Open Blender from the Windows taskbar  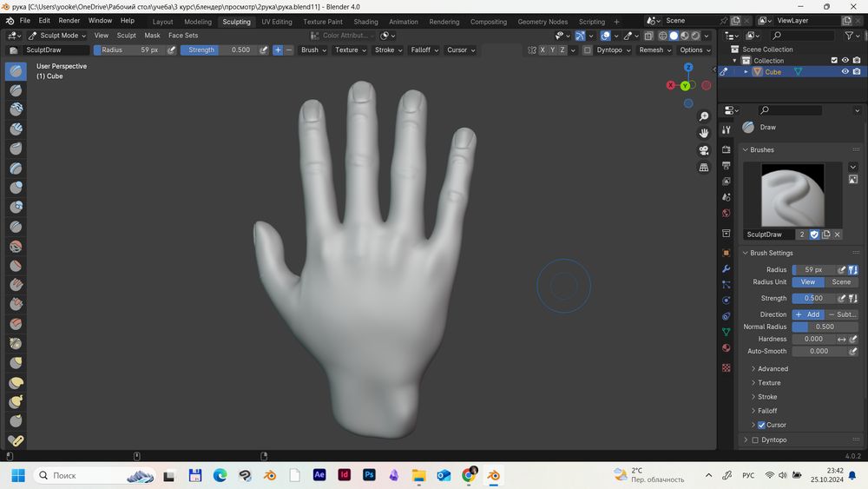(x=494, y=475)
